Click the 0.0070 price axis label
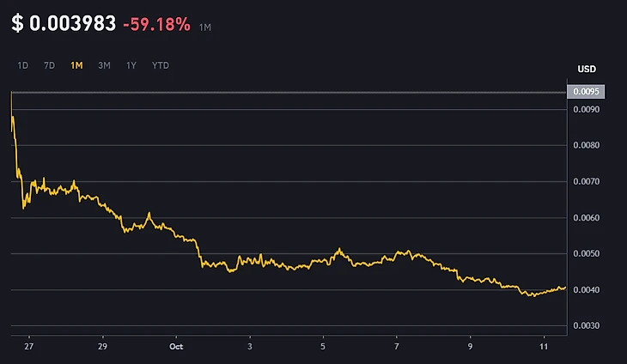627x364 pixels. (x=587, y=182)
